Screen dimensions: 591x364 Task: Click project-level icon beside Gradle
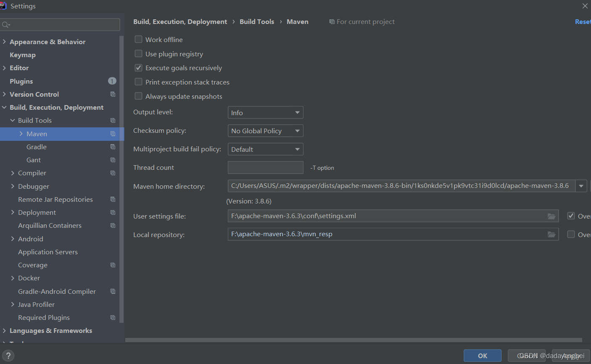click(113, 147)
